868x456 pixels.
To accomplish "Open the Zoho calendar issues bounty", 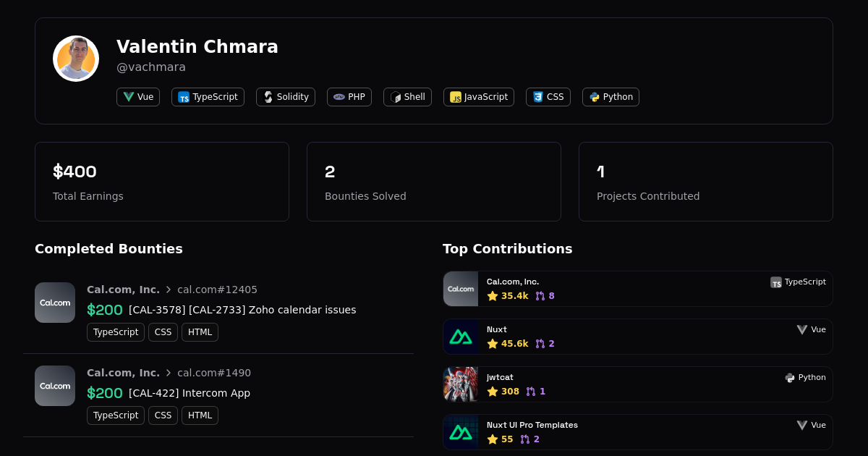I will (x=242, y=310).
